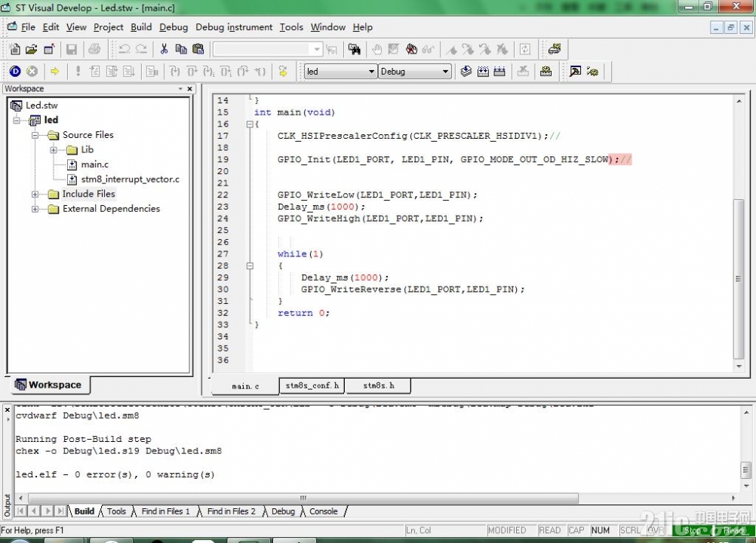The image size is (756, 543).
Task: Click the Find in Files binoculars icon
Action: point(355,49)
